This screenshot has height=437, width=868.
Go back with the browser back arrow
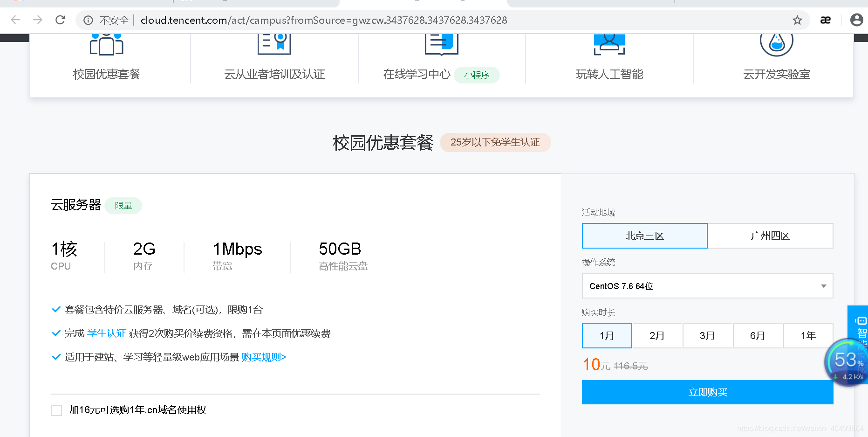pos(15,20)
